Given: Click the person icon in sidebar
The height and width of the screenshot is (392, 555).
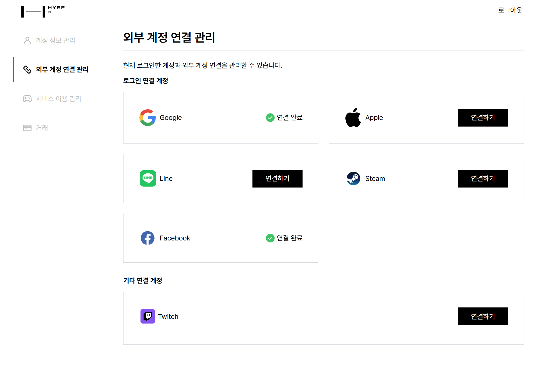Looking at the screenshot, I should point(27,41).
